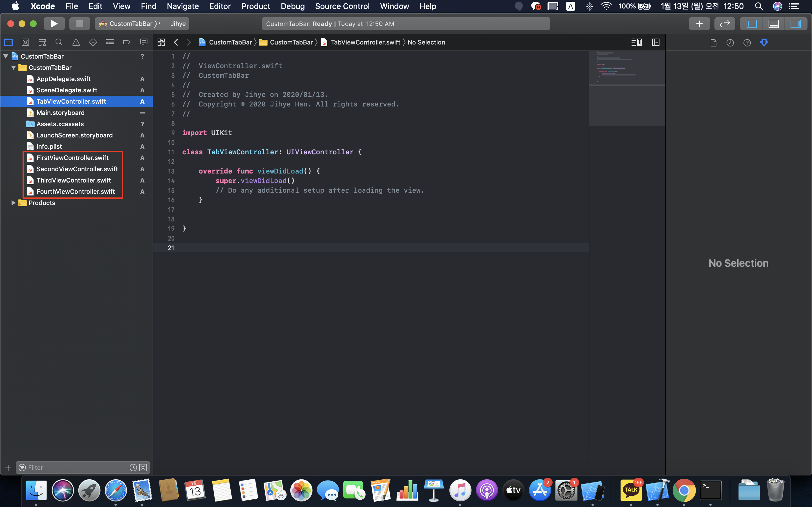812x507 pixels.
Task: Open the Find navigator magnifier icon
Action: click(x=59, y=42)
